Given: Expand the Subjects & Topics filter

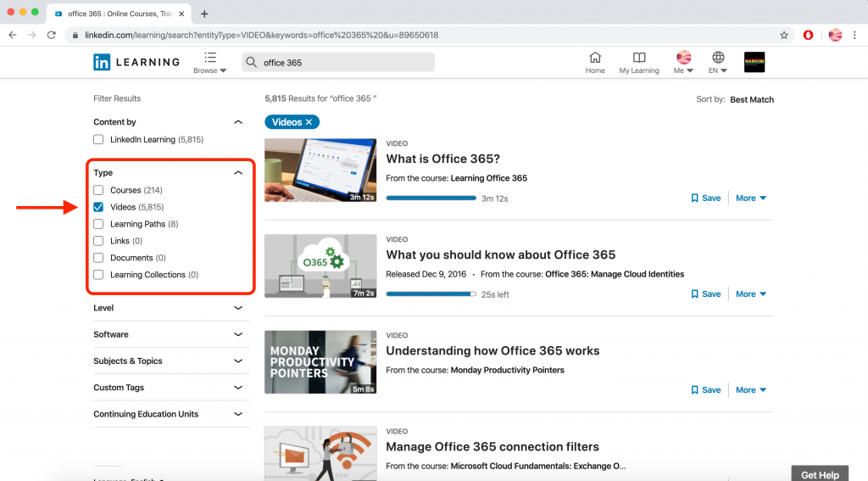Looking at the screenshot, I should (238, 361).
